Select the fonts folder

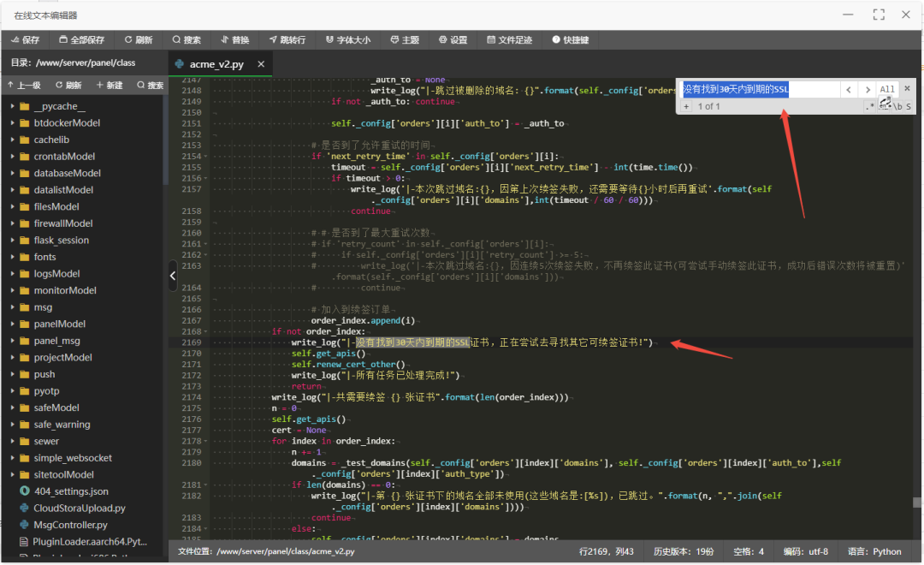pyautogui.click(x=44, y=257)
